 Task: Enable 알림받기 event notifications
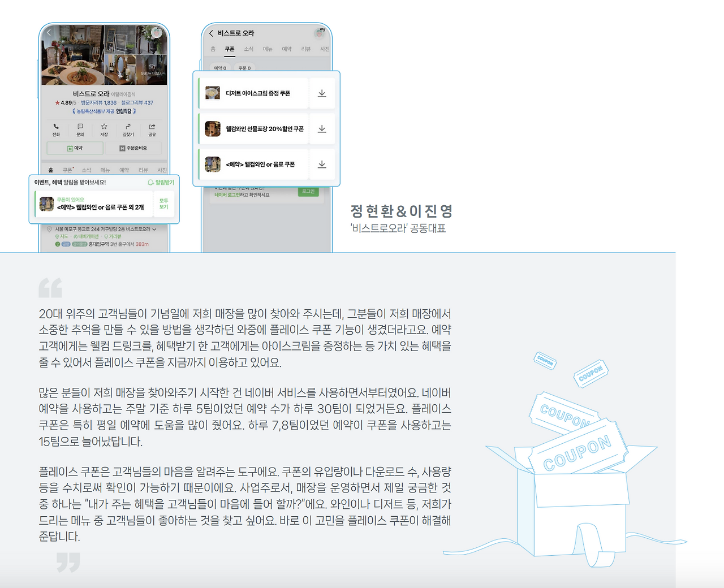[x=162, y=182]
